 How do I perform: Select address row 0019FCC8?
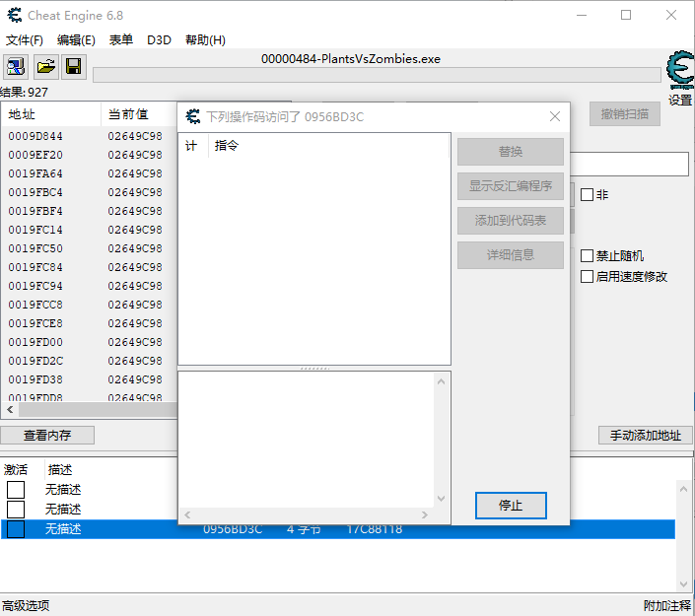pyautogui.click(x=89, y=305)
